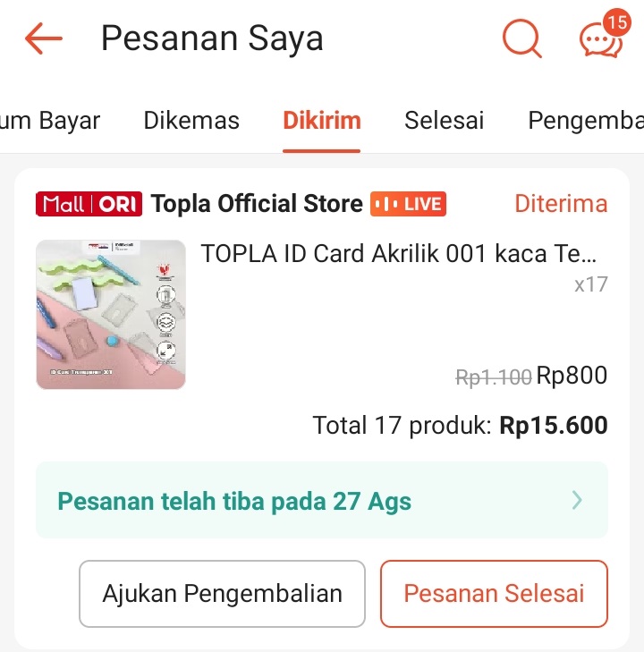Confirm with the Pesanan Selesai button
This screenshot has width=644, height=652.
494,593
